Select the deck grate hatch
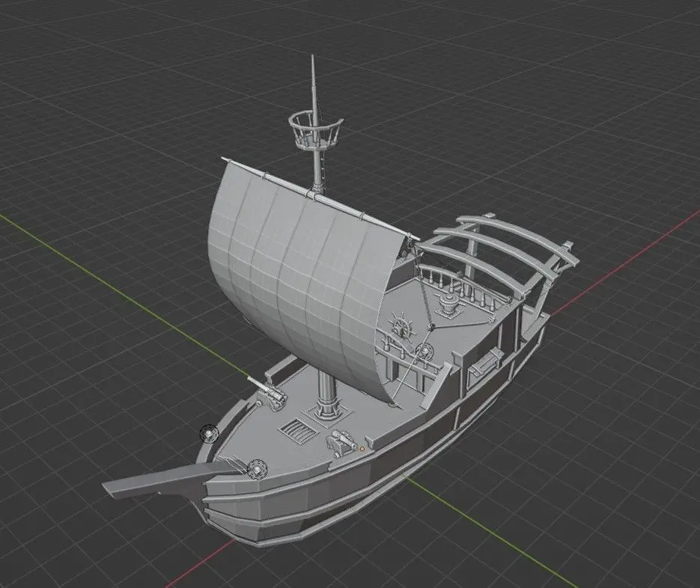700x588 pixels. coord(298,431)
